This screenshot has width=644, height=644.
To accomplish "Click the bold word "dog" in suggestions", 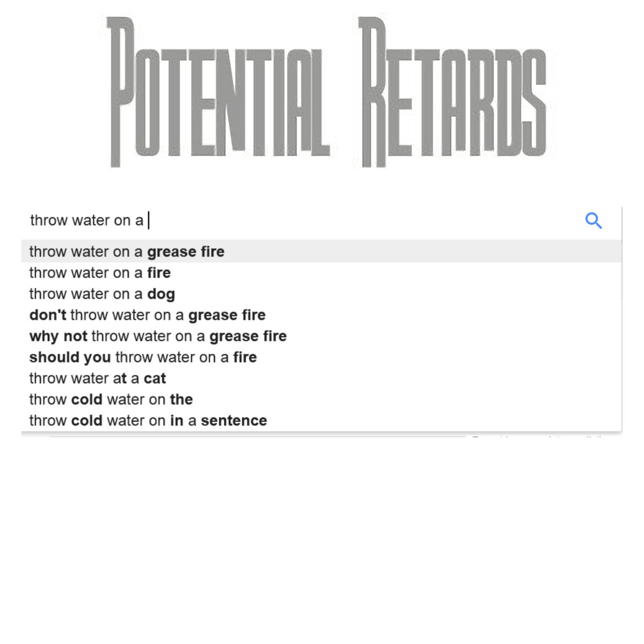I will (161, 294).
